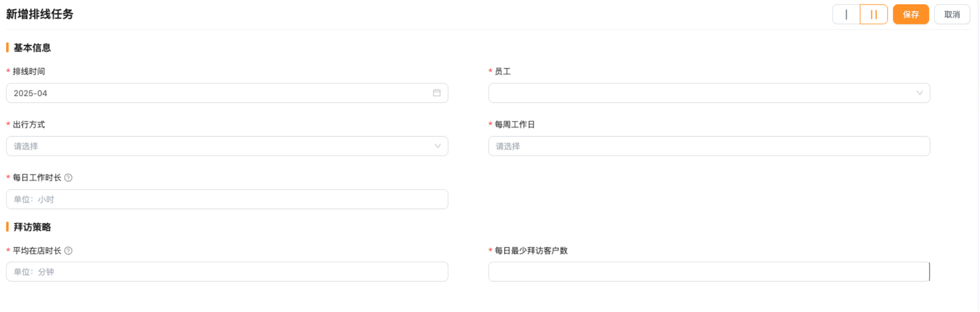Click the chevron arrow in 出行方式 field
This screenshot has height=312, width=980.
click(x=437, y=146)
